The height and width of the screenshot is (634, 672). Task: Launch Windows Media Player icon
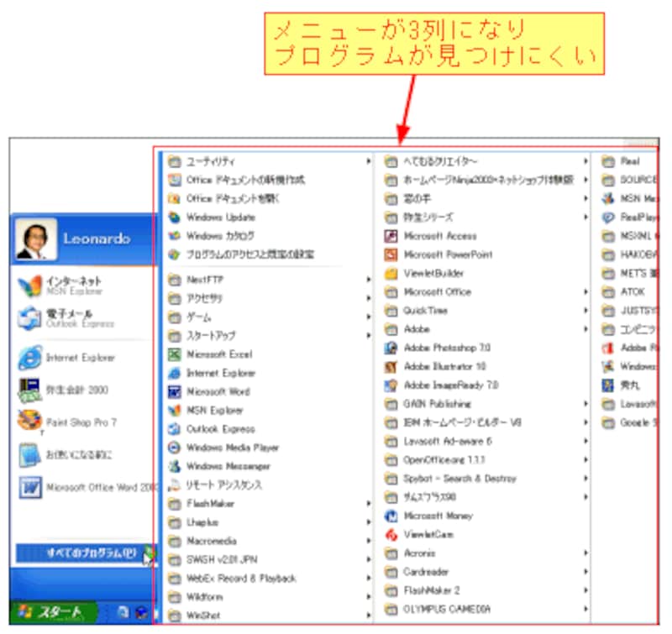click(x=175, y=448)
